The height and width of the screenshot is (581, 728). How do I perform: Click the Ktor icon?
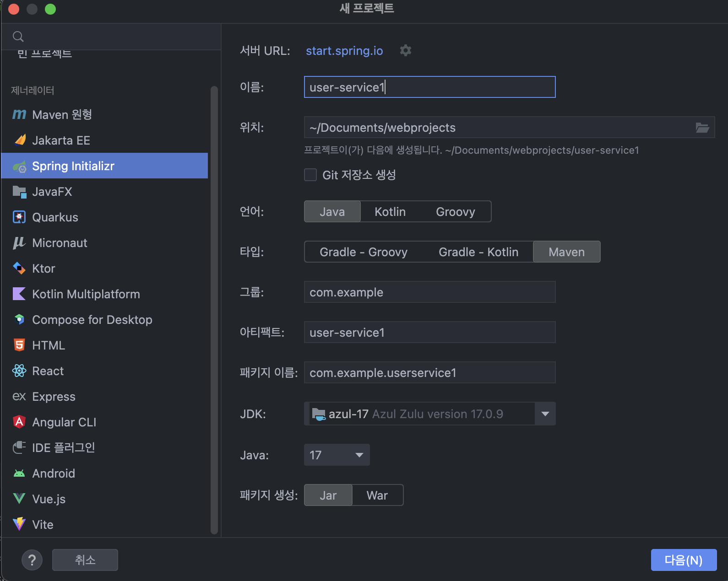coord(19,269)
